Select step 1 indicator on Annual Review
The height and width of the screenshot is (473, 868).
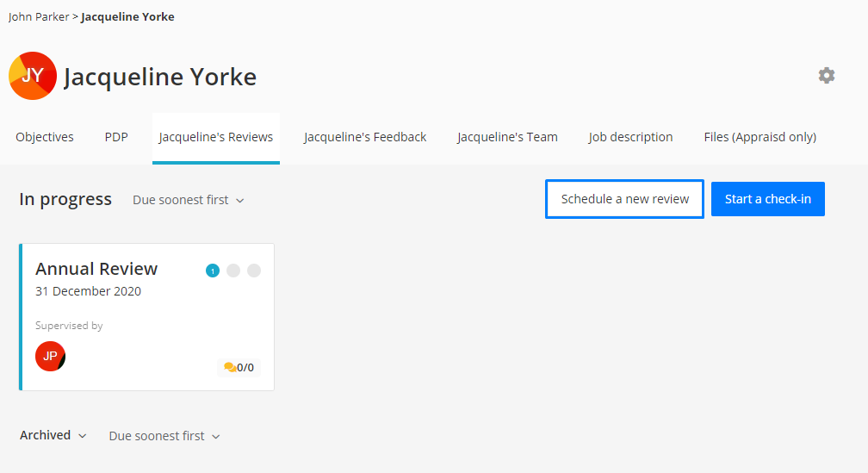[x=213, y=271]
